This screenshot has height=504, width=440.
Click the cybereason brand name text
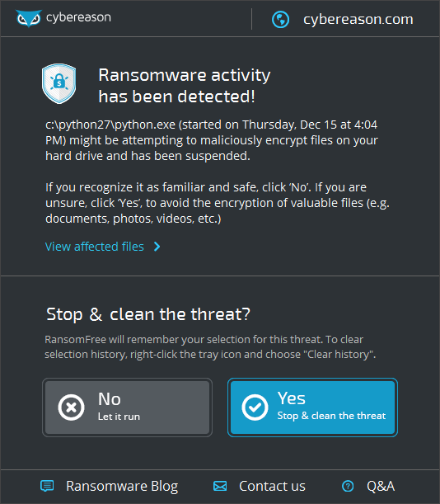point(78,17)
